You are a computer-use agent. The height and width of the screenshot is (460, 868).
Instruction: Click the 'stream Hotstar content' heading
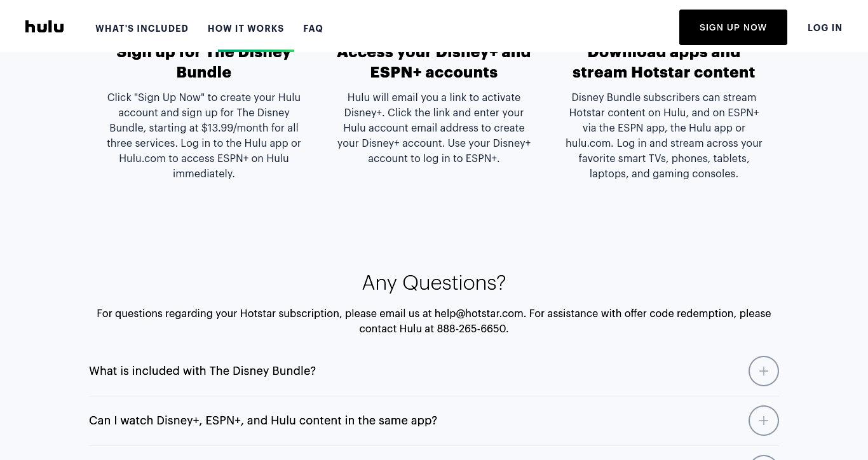click(x=663, y=72)
